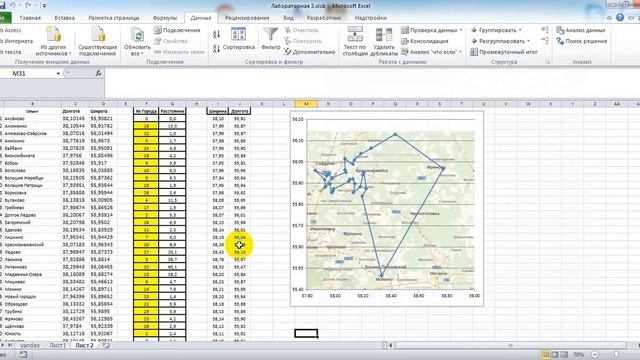
Task: Click Повторить reapply filter button
Action: pyautogui.click(x=303, y=41)
